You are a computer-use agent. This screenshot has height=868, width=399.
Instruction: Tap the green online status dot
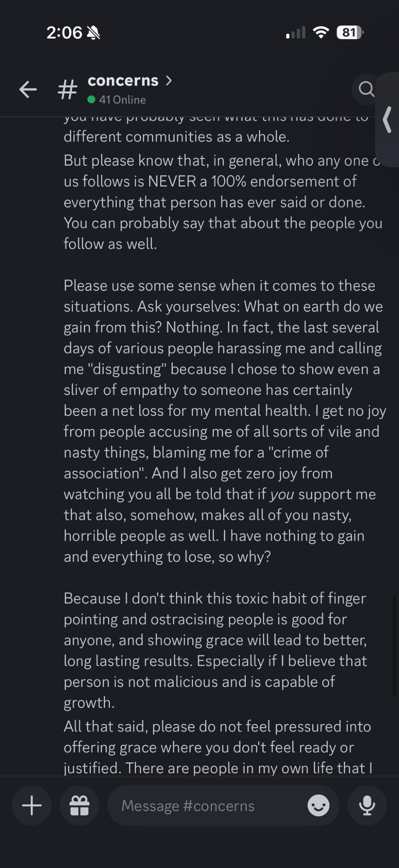click(x=91, y=100)
